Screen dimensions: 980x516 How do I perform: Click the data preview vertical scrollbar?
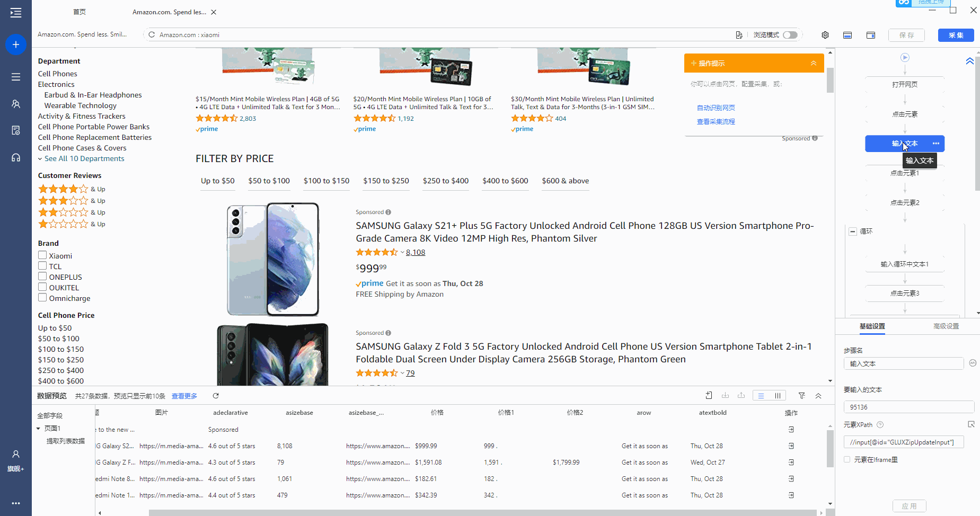830,449
